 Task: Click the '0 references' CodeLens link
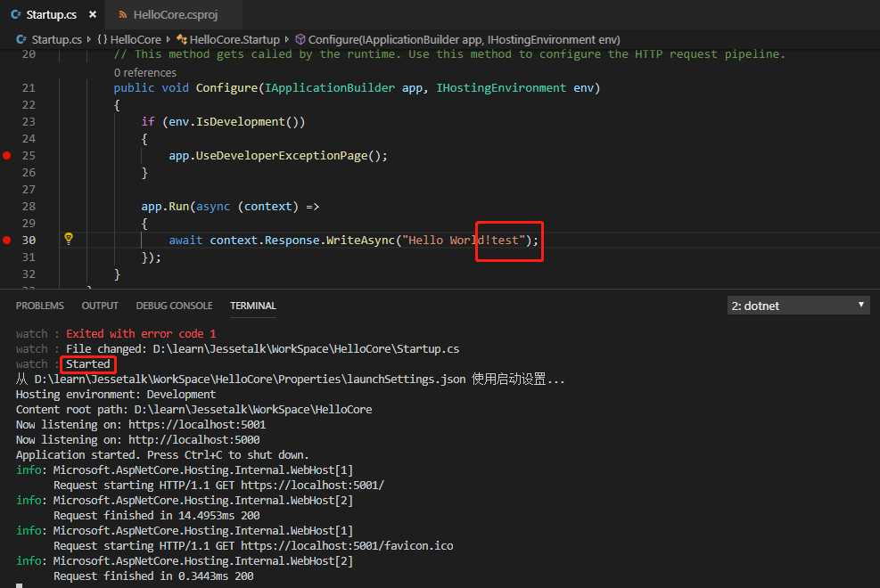pyautogui.click(x=144, y=73)
